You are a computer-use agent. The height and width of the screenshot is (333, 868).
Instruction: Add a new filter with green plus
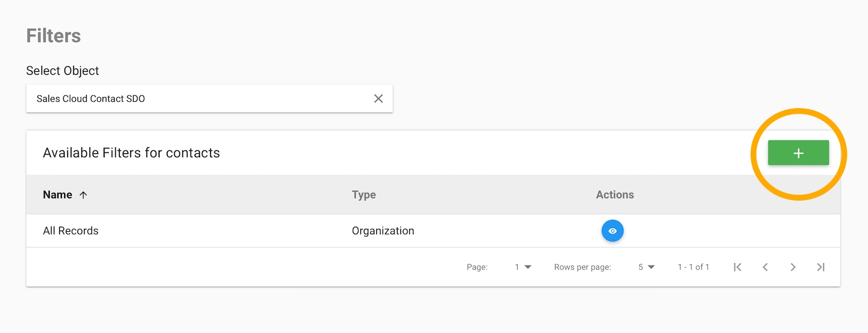point(799,153)
